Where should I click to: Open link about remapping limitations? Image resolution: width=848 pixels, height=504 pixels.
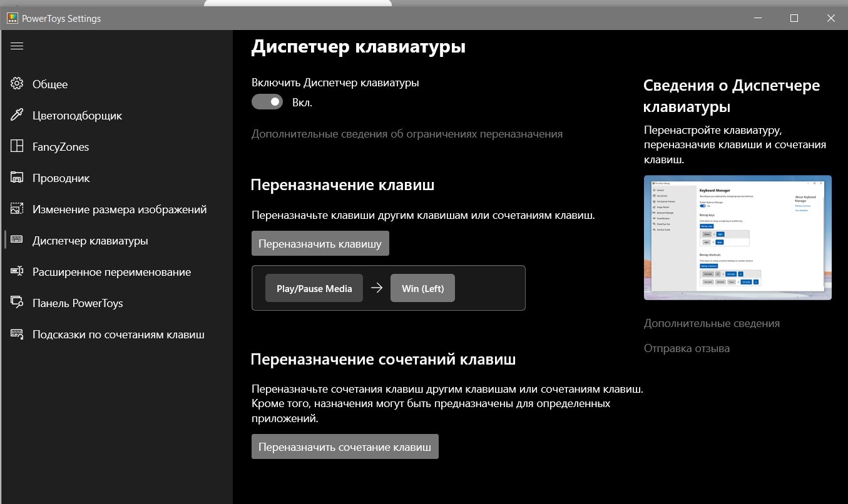[x=407, y=134]
